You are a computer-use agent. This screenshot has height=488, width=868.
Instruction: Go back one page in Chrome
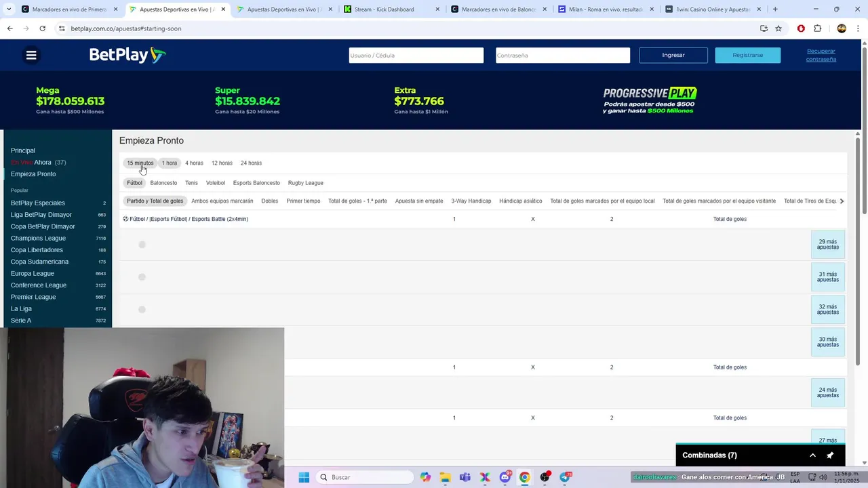[x=9, y=28]
